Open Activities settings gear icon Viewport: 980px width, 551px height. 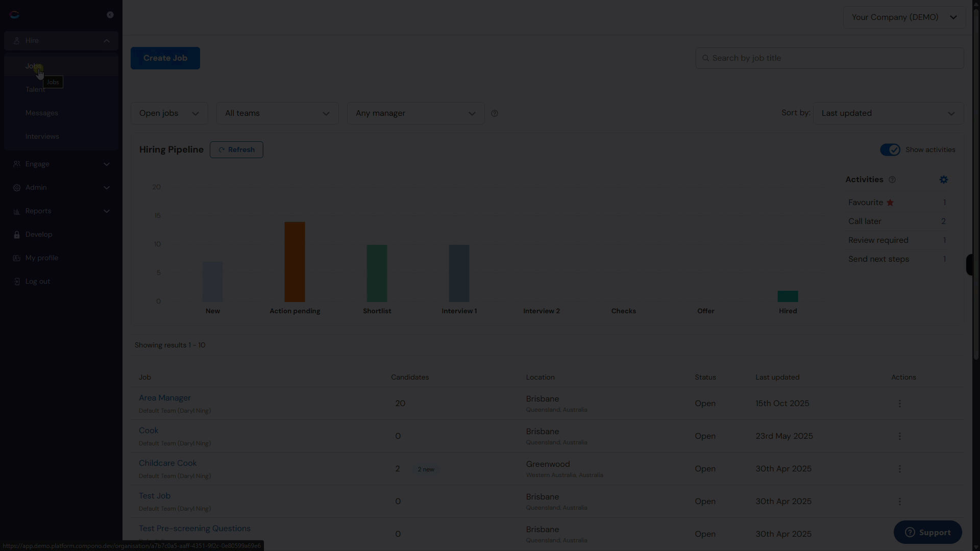click(x=944, y=180)
